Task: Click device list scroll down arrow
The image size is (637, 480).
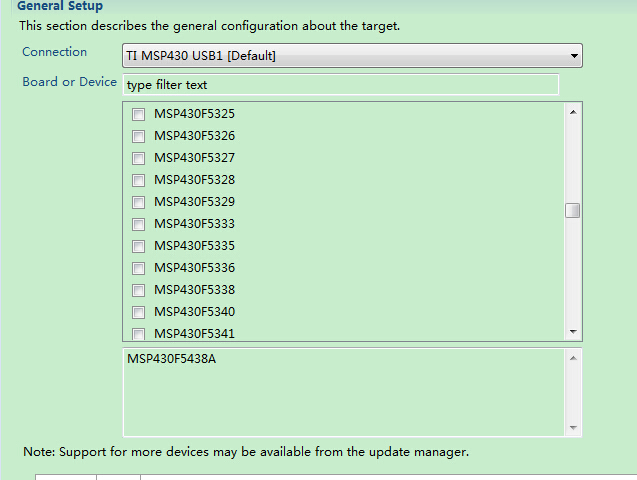Action: (x=573, y=332)
